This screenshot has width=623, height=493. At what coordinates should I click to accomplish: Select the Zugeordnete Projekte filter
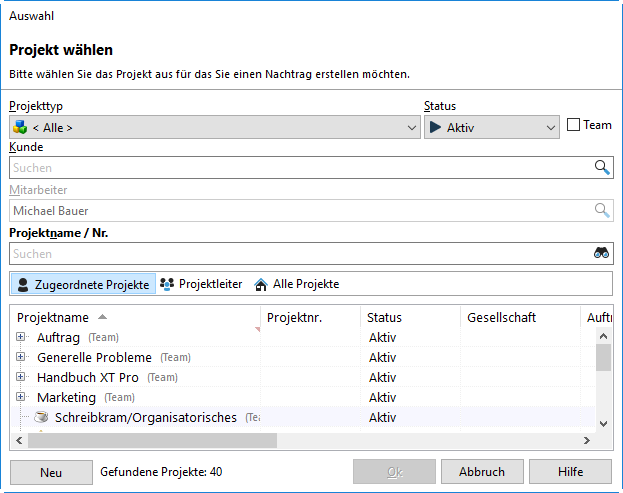tap(83, 285)
